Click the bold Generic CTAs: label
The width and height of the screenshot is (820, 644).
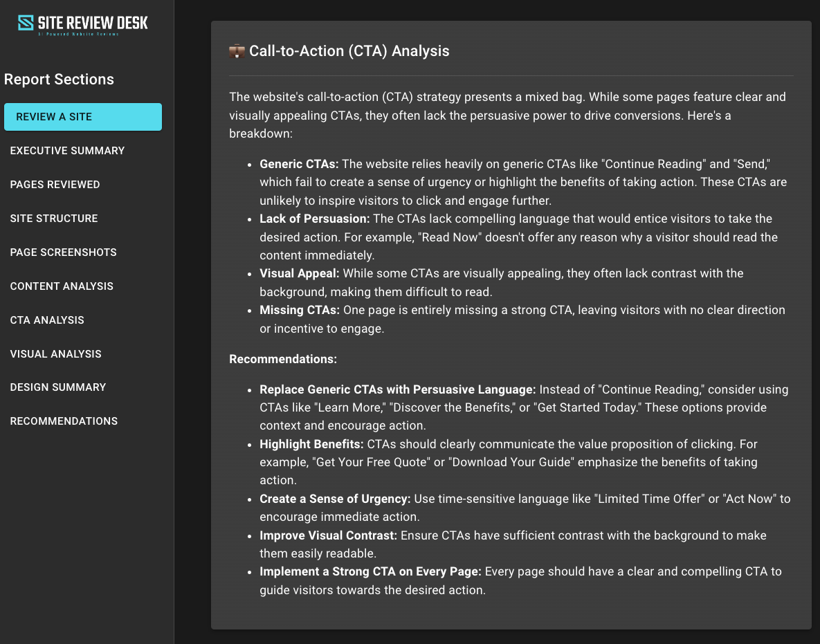point(300,164)
